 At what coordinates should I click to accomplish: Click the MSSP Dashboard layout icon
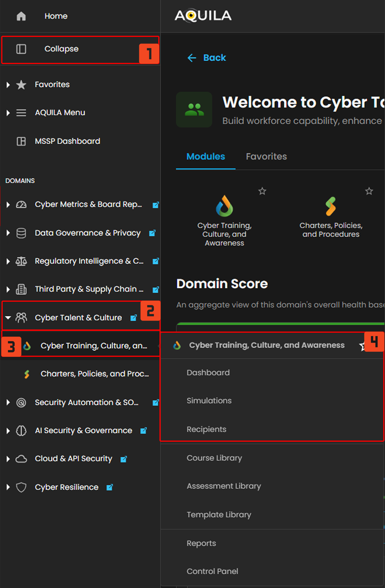click(21, 141)
